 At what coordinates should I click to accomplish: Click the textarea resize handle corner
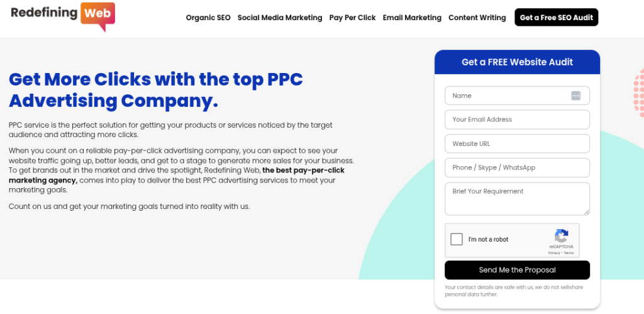[587, 212]
